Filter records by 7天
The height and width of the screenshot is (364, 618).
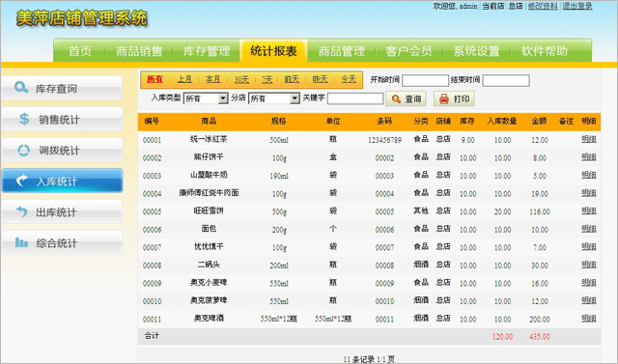click(x=267, y=79)
